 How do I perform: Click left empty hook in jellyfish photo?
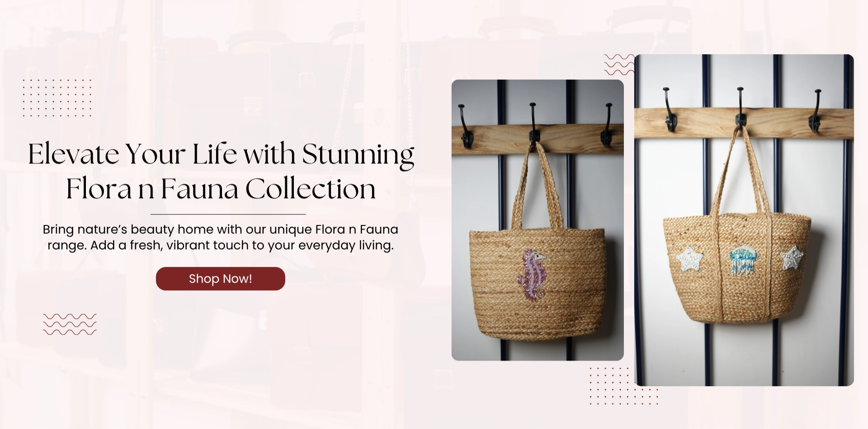[x=670, y=110]
